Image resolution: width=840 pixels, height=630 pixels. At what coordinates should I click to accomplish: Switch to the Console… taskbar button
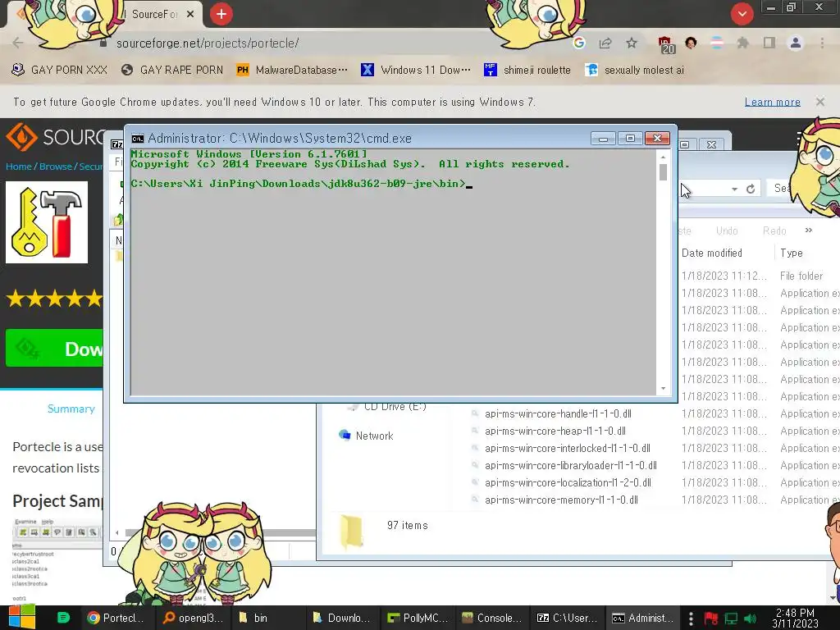(491, 618)
